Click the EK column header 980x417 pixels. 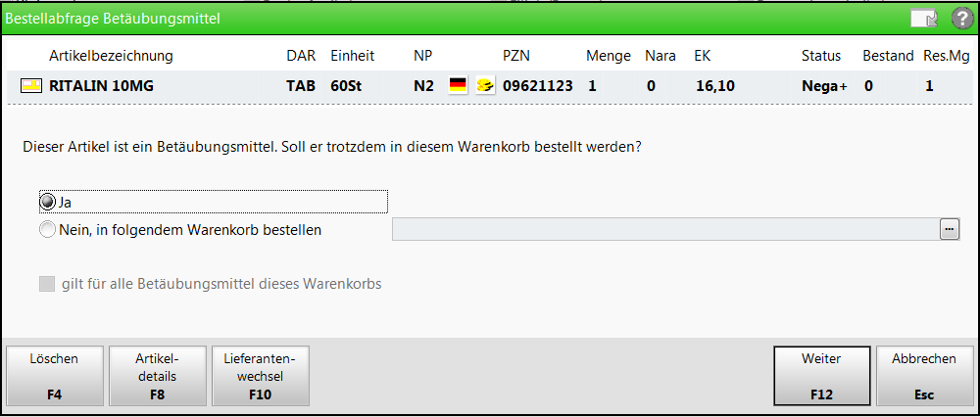[x=703, y=56]
